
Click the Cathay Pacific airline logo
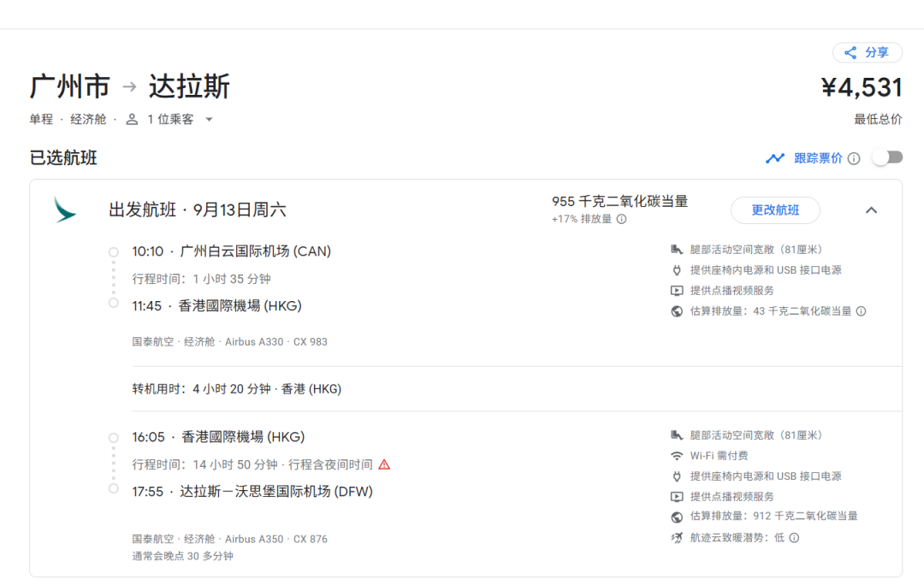pyautogui.click(x=65, y=210)
